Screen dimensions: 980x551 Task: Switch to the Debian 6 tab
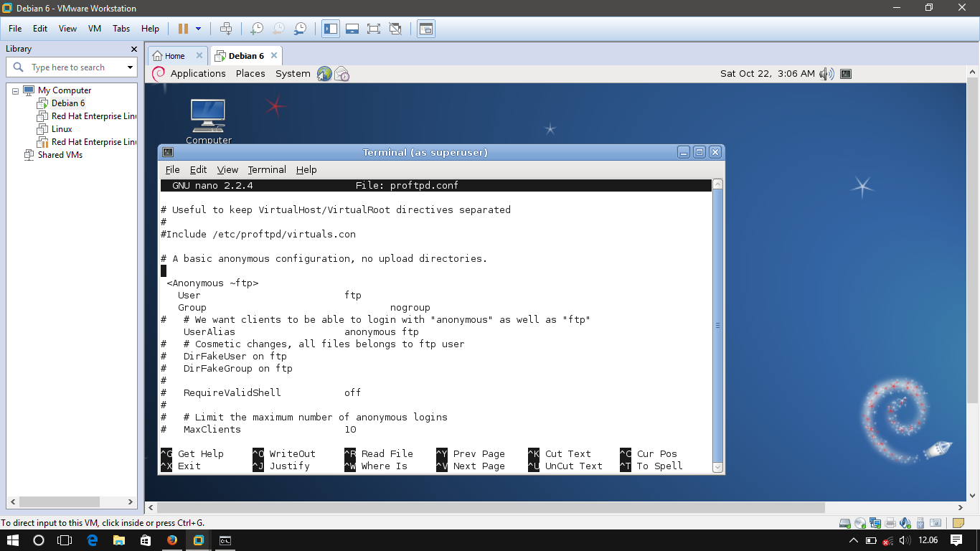tap(246, 56)
